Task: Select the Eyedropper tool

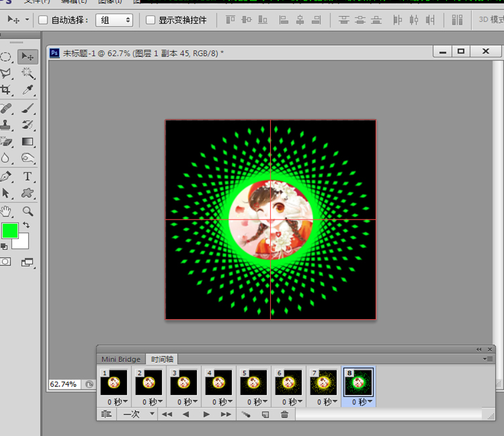Action: coord(28,89)
